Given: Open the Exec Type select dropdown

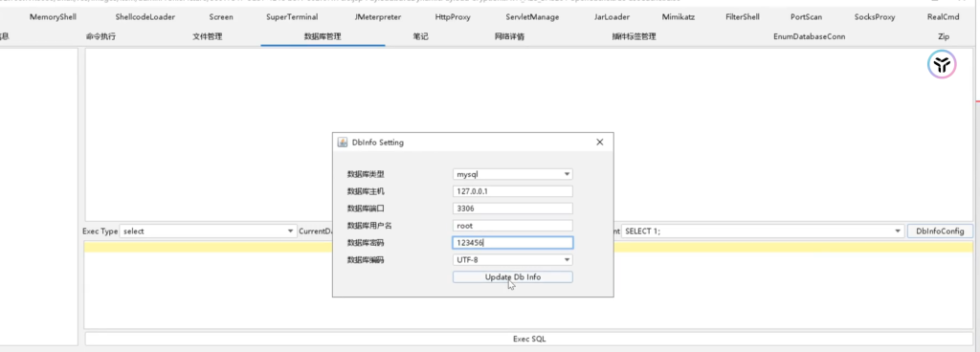Looking at the screenshot, I should 208,231.
